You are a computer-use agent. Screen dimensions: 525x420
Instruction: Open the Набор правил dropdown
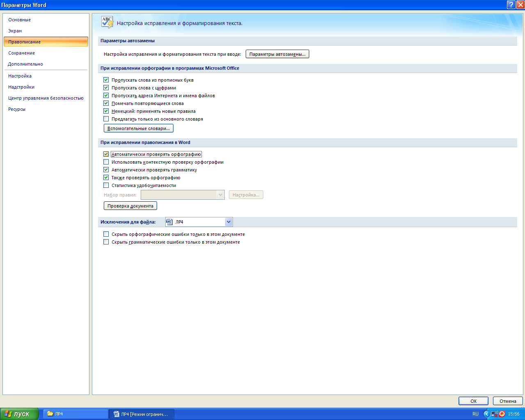pyautogui.click(x=183, y=195)
